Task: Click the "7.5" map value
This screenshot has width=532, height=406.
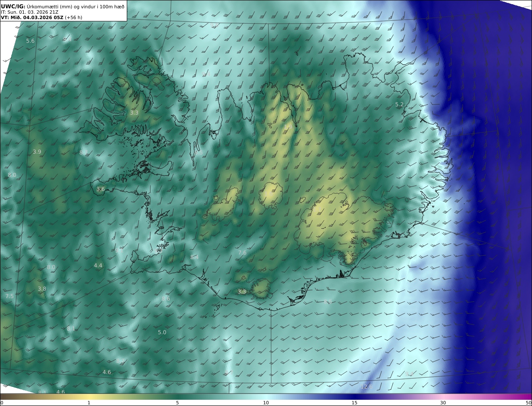Action: pyautogui.click(x=10, y=296)
